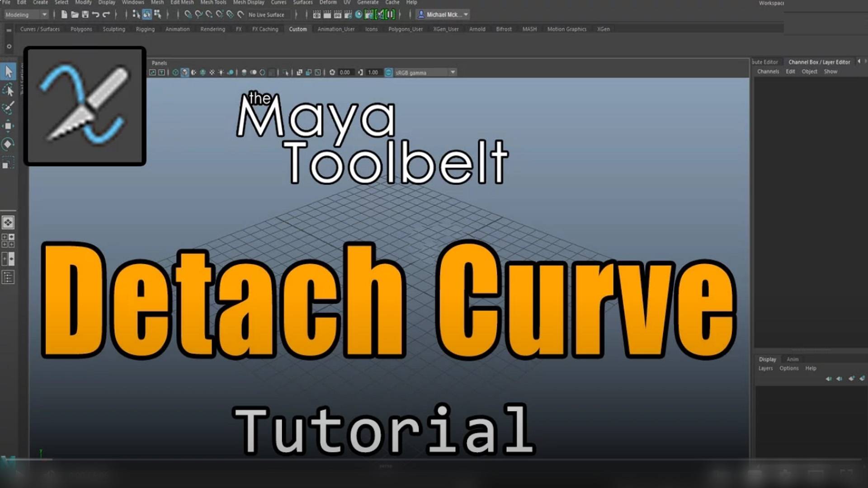This screenshot has height=488, width=868.
Task: Click the pause Viewport 2.0 icon
Action: click(390, 14)
